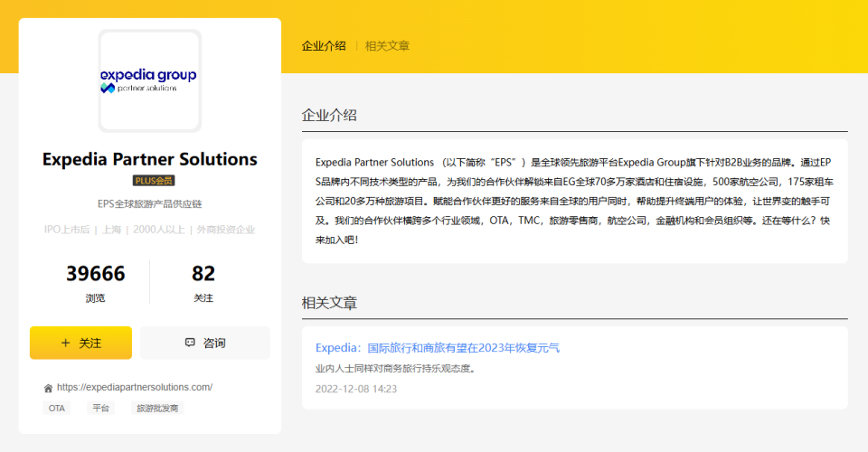Viewport: 868px width, 452px height.
Task: Open article about 2023 international travel recovery
Action: coord(438,348)
